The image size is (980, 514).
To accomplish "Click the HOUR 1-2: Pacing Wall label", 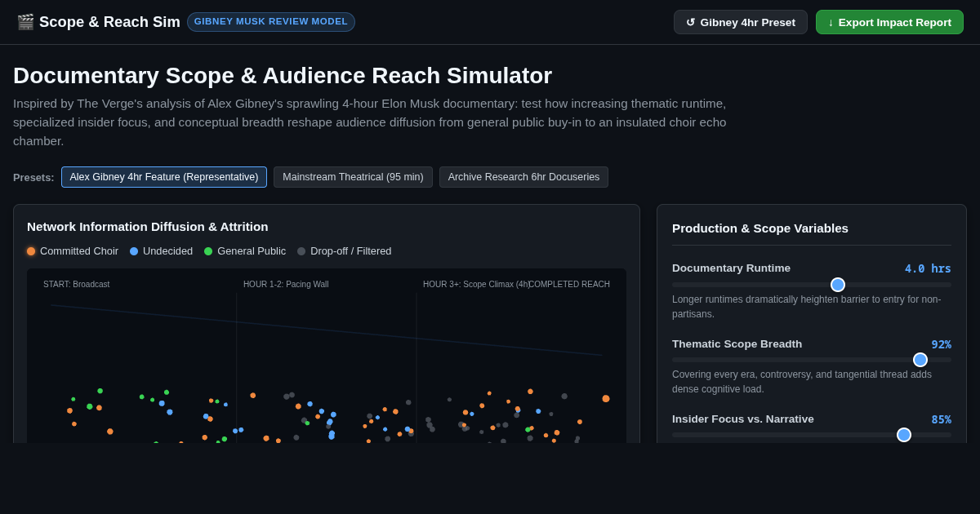I will click(286, 285).
